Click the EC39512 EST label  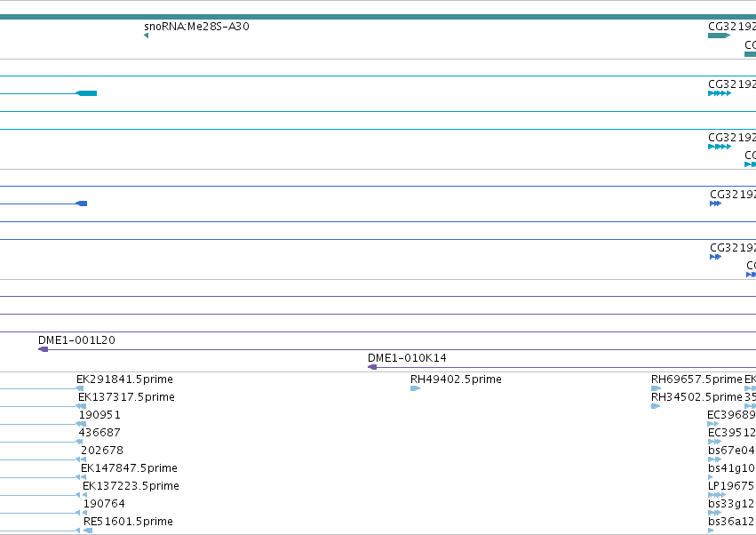pos(731,433)
